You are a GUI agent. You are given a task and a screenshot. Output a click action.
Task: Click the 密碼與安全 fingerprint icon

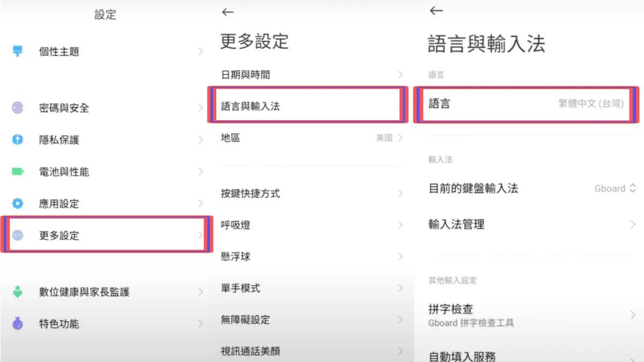pyautogui.click(x=18, y=108)
